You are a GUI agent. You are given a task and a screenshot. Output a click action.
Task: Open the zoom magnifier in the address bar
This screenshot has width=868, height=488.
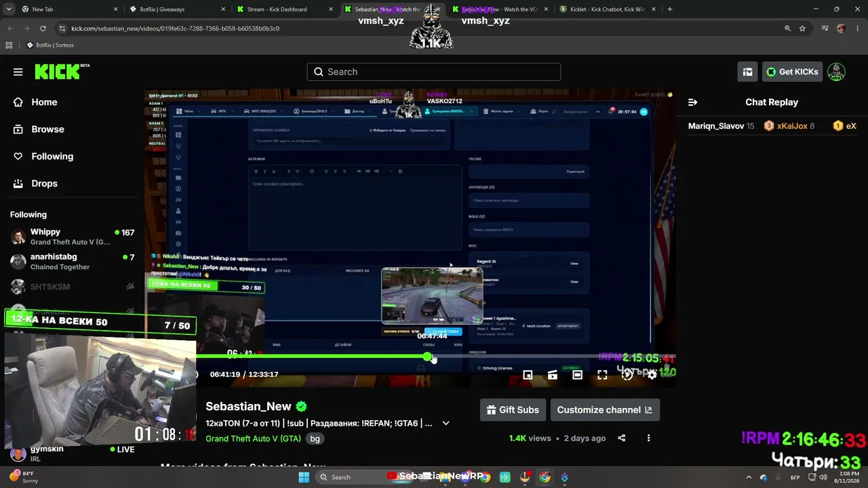787,28
